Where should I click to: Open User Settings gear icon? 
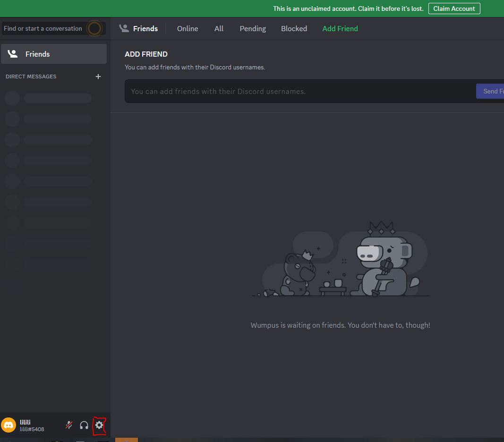[x=99, y=425]
